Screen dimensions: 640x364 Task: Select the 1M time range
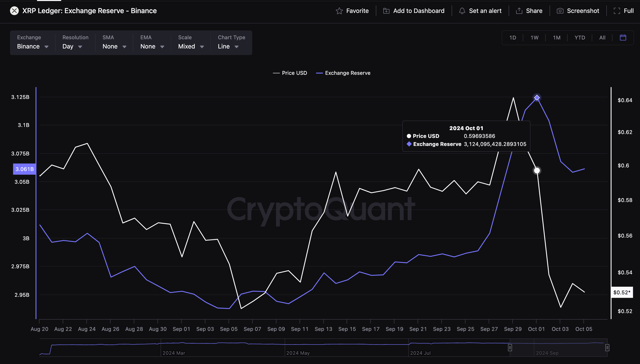(x=556, y=38)
